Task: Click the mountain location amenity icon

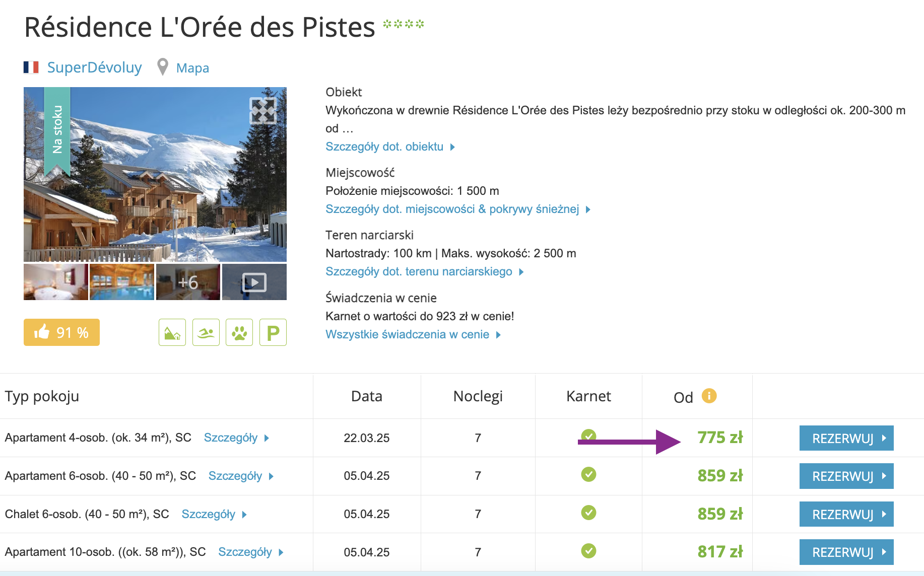Action: point(172,332)
